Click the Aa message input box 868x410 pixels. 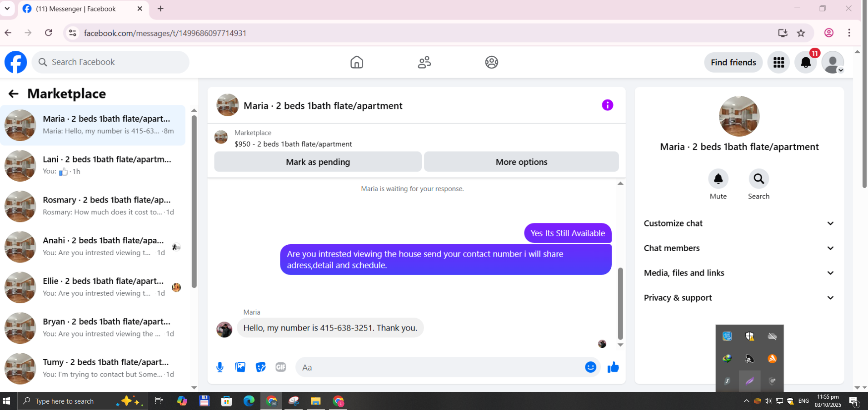click(441, 367)
